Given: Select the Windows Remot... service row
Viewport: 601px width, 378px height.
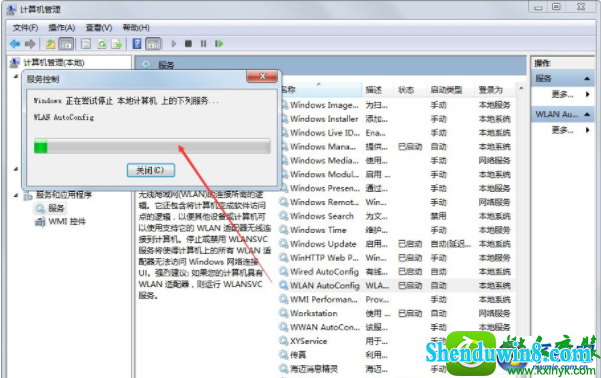Looking at the screenshot, I should click(x=397, y=202).
